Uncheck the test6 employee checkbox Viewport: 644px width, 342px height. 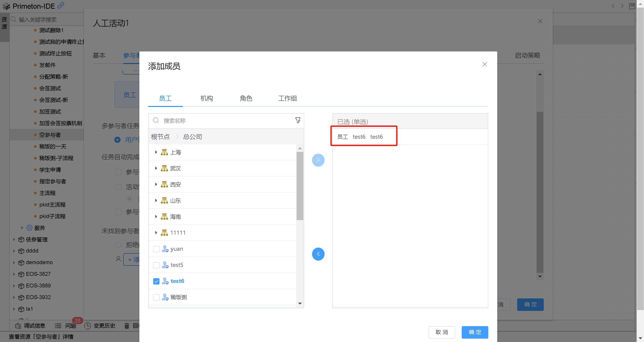click(x=156, y=281)
